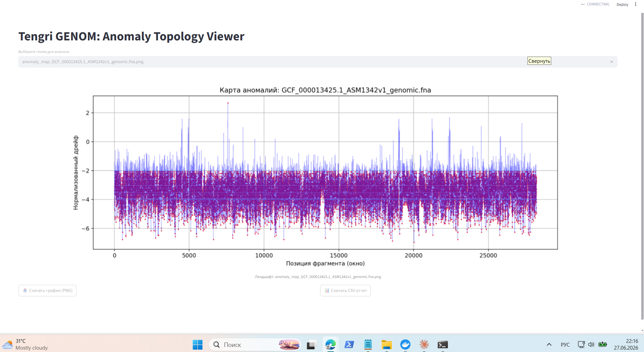The image size is (644, 352).
Task: Open the terminal icon in the taskbar
Action: [x=442, y=345]
